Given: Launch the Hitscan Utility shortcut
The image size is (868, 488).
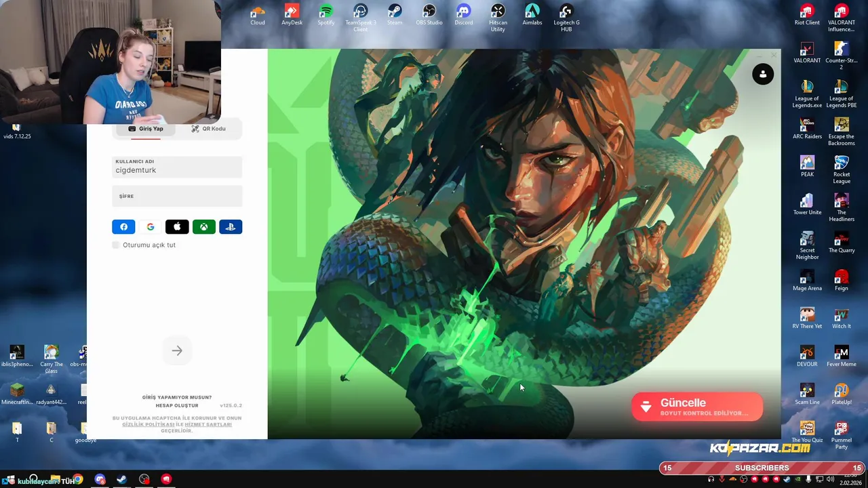Looking at the screenshot, I should [498, 18].
